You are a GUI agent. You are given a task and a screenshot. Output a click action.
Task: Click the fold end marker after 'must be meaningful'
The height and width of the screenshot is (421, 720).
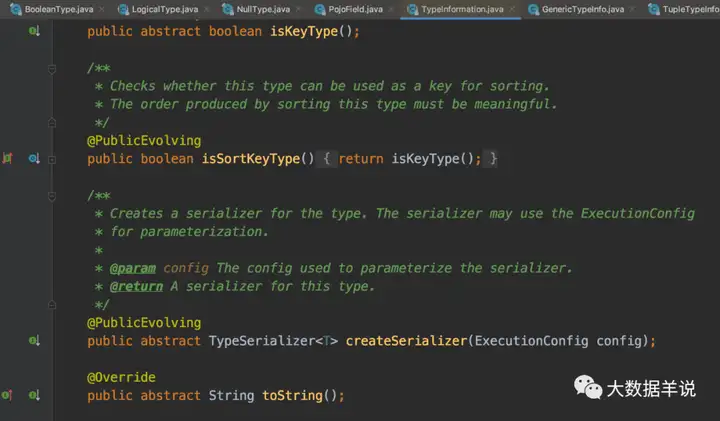[x=52, y=123]
